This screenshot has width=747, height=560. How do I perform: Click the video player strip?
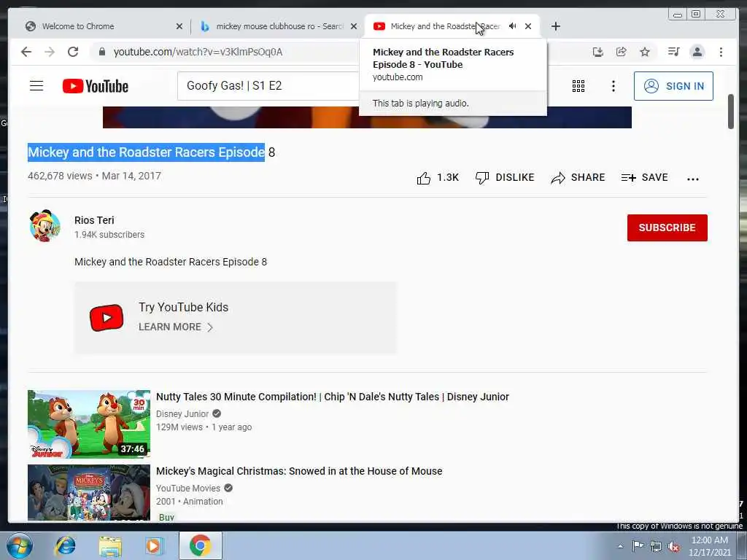367,117
